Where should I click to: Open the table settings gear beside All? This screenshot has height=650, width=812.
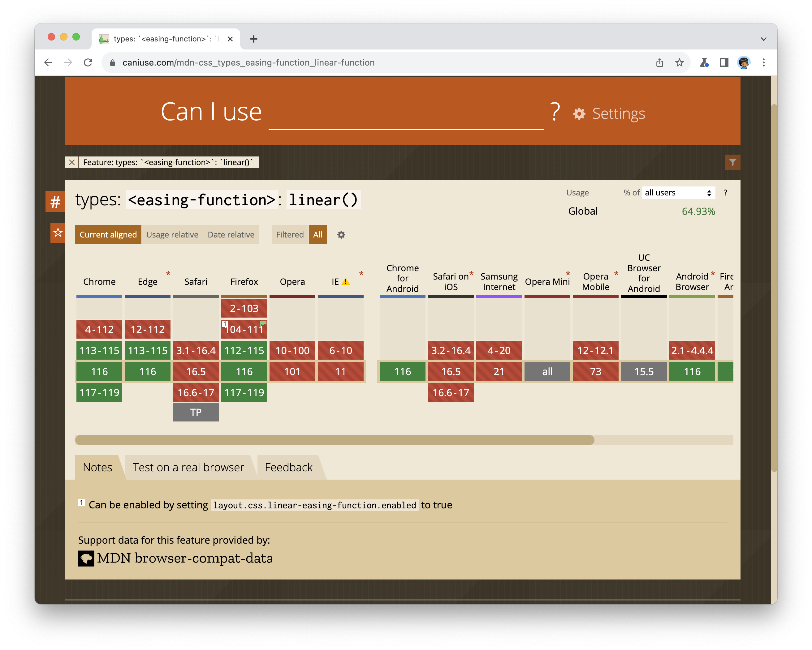(341, 234)
